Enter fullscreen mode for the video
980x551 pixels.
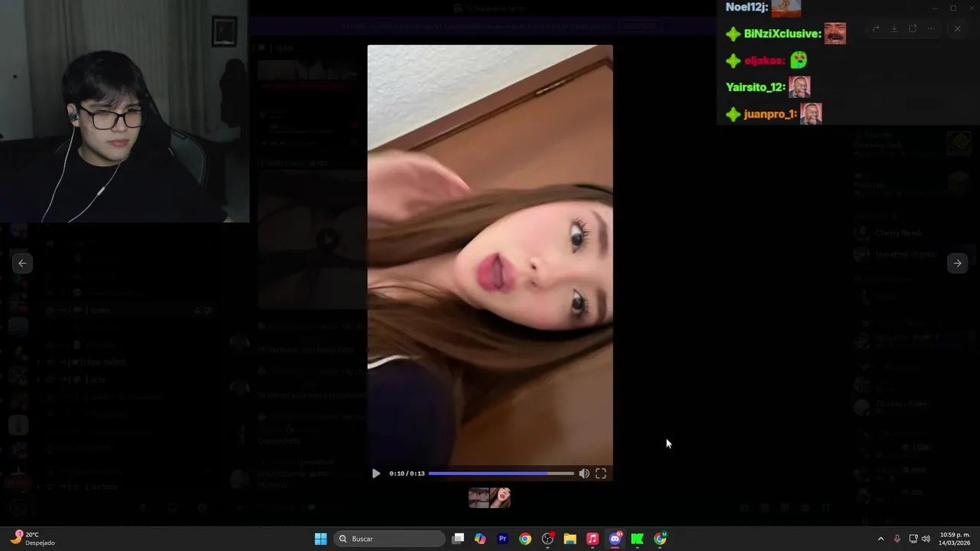tap(601, 474)
